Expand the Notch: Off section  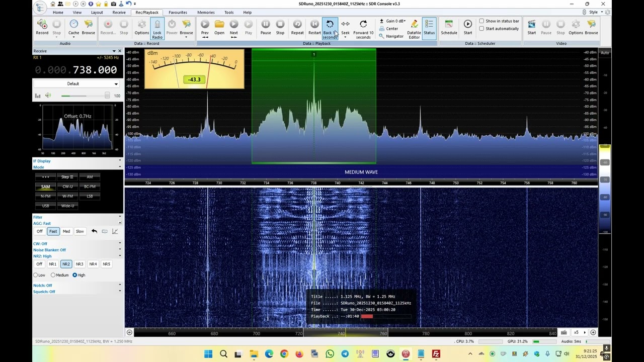pos(77,286)
